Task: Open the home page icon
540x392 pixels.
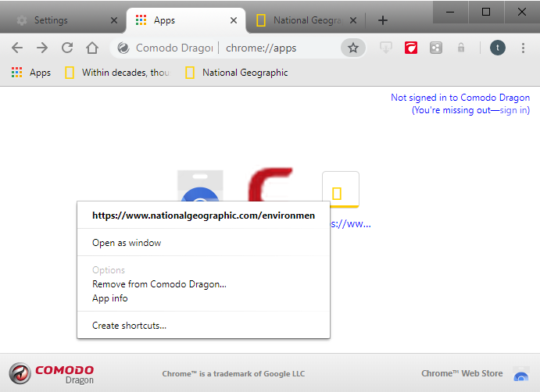Action: 92,48
